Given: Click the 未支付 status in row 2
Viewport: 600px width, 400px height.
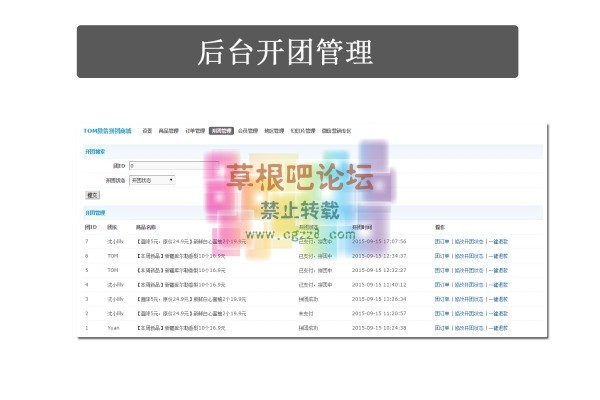Looking at the screenshot, I should [x=306, y=313].
